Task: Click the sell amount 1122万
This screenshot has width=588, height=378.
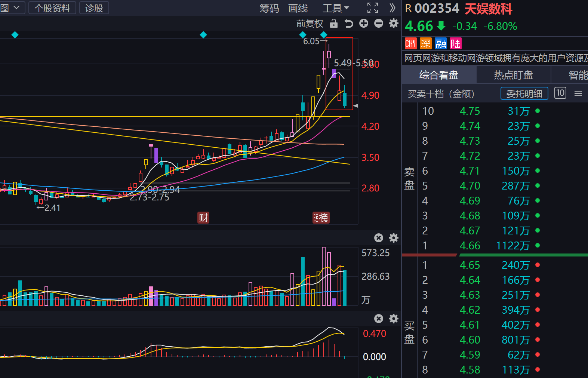Action: (x=513, y=246)
